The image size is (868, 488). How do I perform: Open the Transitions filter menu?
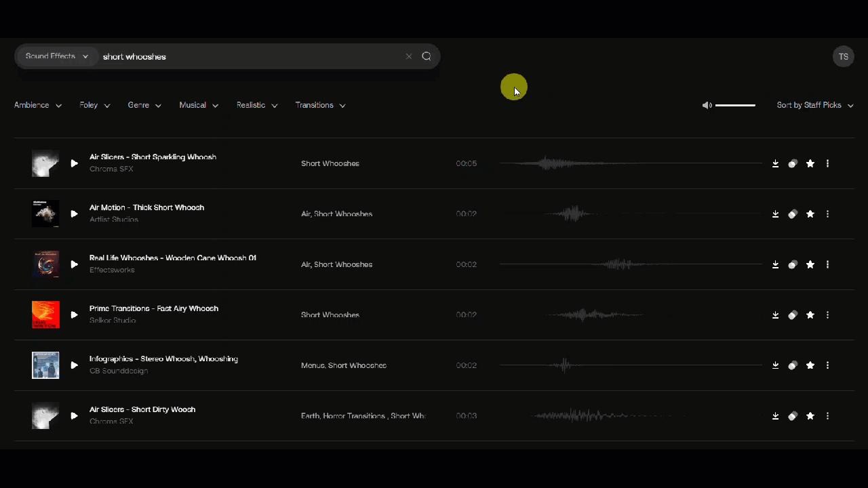click(x=320, y=105)
